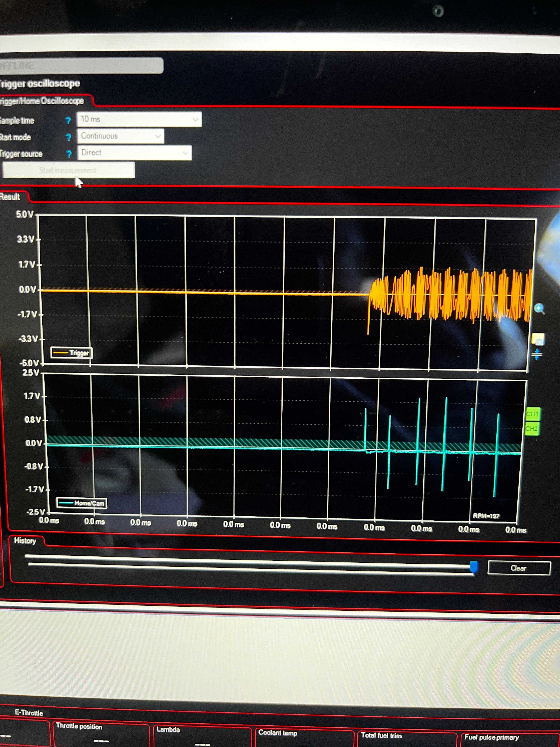Click the Clear history button
560x747 pixels.
click(519, 568)
